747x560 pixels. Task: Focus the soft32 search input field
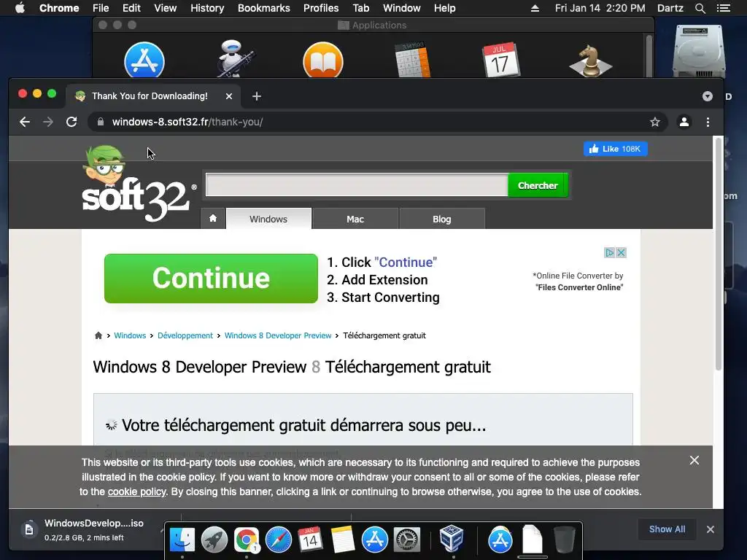click(x=357, y=185)
